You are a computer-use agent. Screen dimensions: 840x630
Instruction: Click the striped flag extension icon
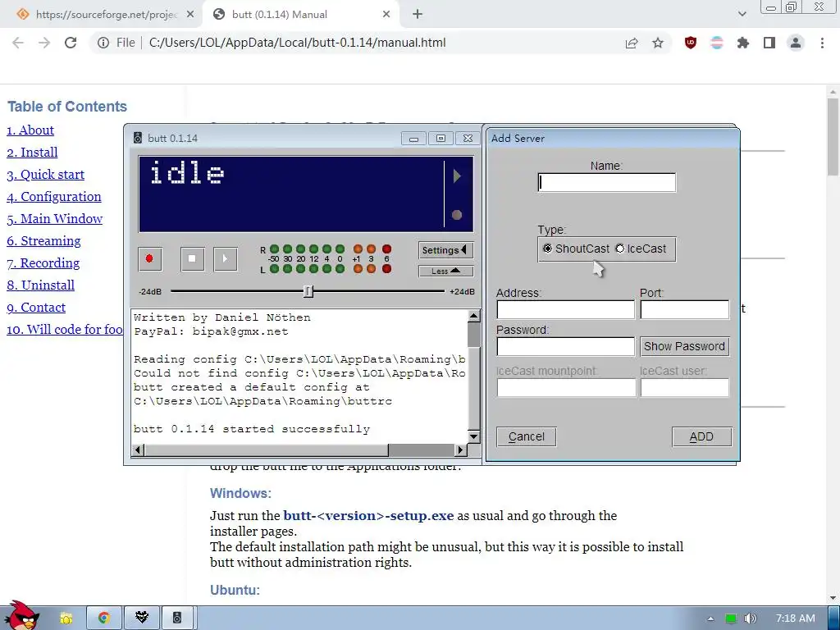point(717,43)
